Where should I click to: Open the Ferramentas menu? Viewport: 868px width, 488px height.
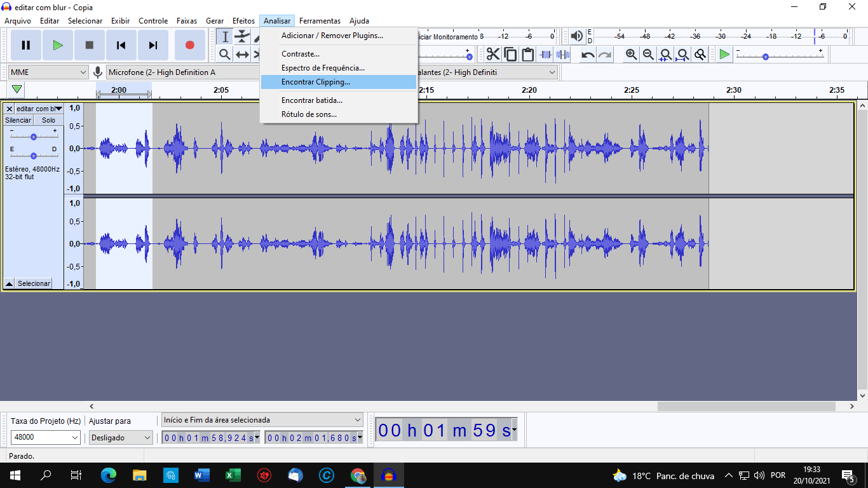pos(320,20)
